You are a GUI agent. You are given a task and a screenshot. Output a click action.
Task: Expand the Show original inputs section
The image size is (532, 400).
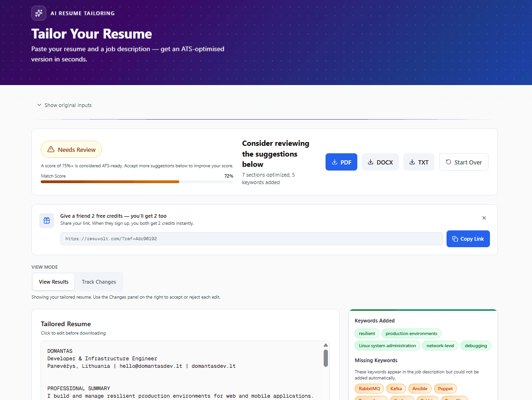(x=64, y=105)
